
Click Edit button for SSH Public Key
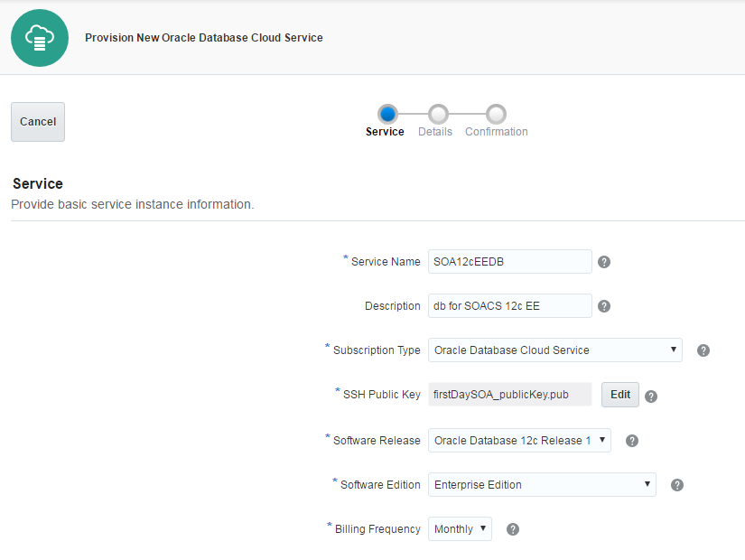(620, 395)
